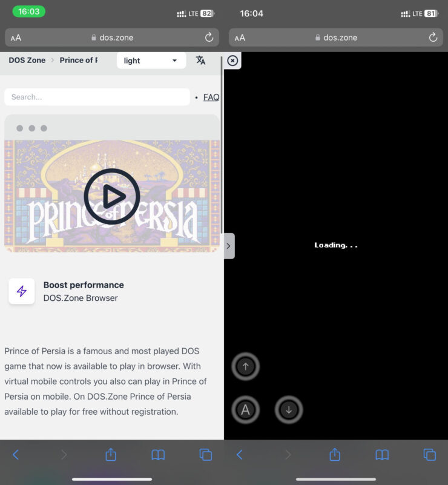The height and width of the screenshot is (485, 448).
Task: Open the translate language icon
Action: coord(200,61)
